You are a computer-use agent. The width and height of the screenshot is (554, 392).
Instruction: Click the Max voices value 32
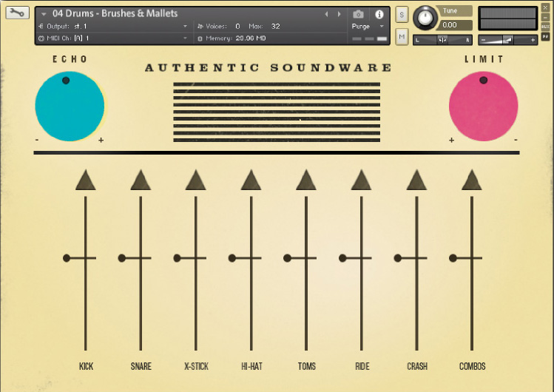point(276,26)
